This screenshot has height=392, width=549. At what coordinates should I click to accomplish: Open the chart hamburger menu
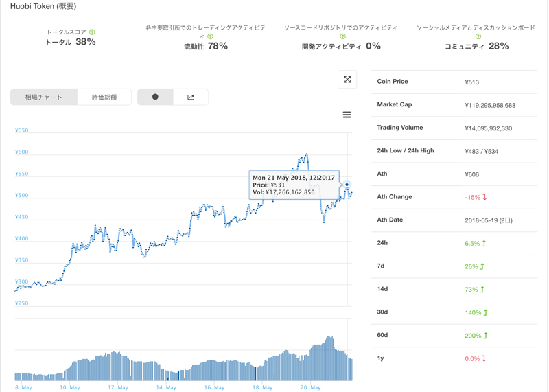347,115
